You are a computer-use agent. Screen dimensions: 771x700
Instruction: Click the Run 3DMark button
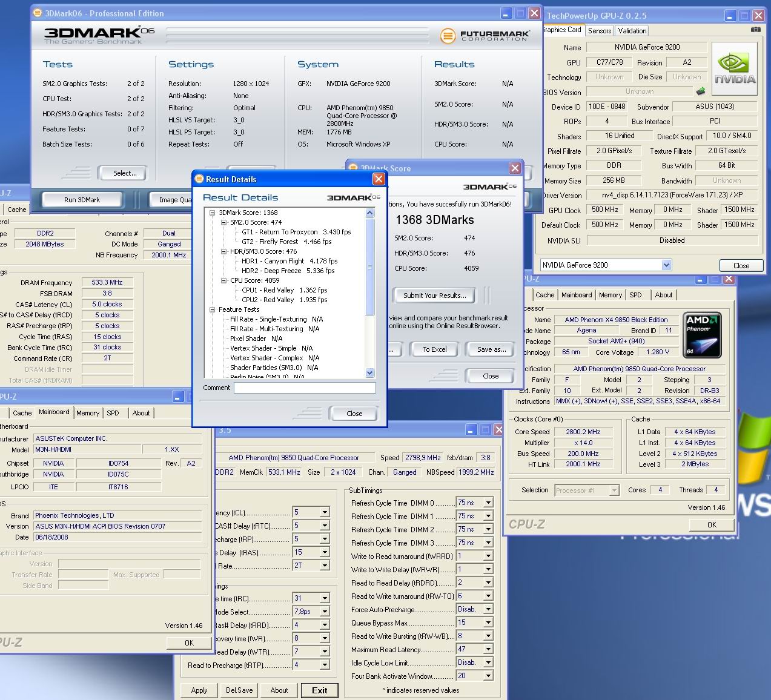coord(82,200)
